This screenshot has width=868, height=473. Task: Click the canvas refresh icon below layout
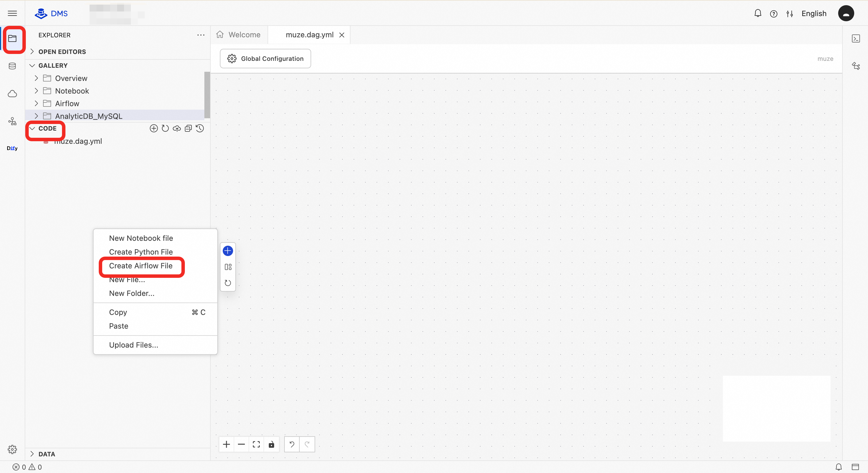click(228, 283)
